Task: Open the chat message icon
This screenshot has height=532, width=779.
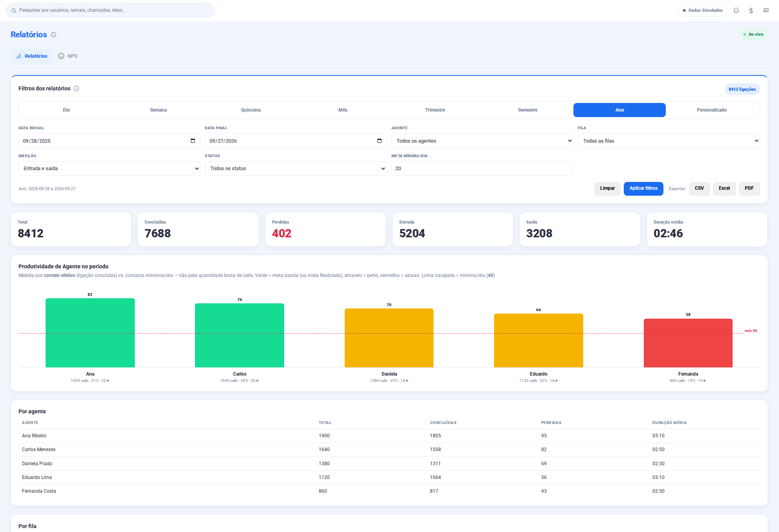Action: point(766,11)
